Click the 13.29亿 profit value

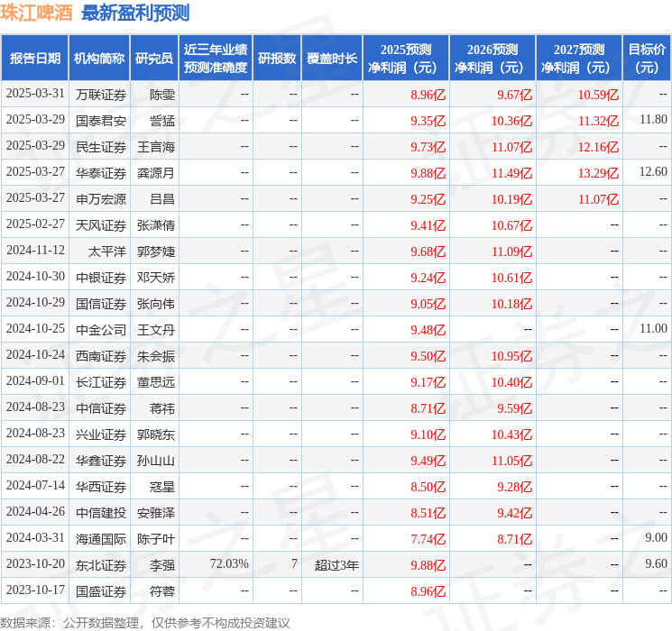tap(598, 173)
